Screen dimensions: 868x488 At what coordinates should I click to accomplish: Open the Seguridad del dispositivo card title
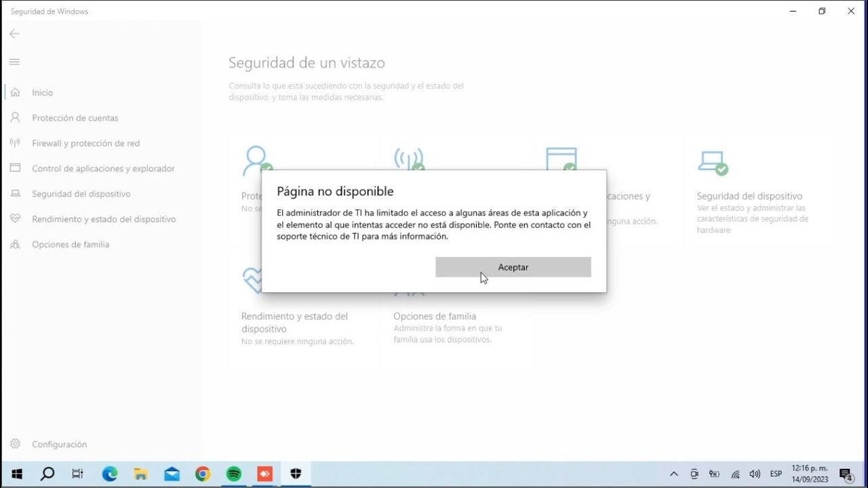[749, 196]
